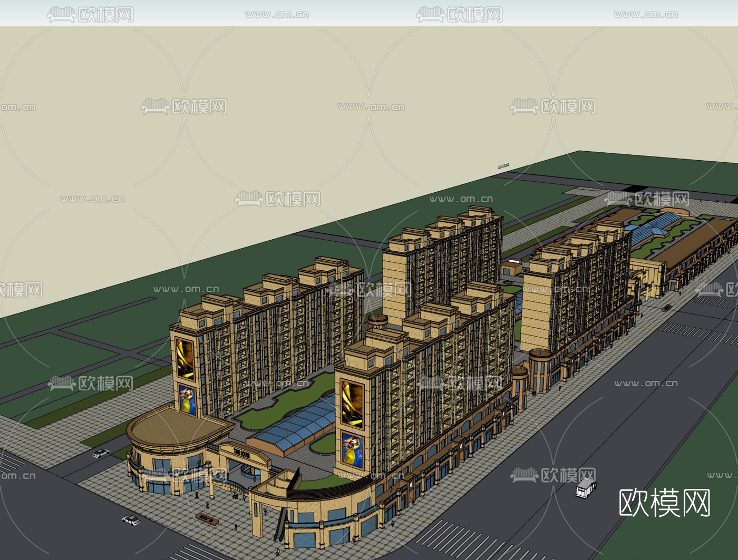Viewport: 738px width, 560px height.
Task: Click the upper golden billboard on the right front tower
Action: (352, 403)
